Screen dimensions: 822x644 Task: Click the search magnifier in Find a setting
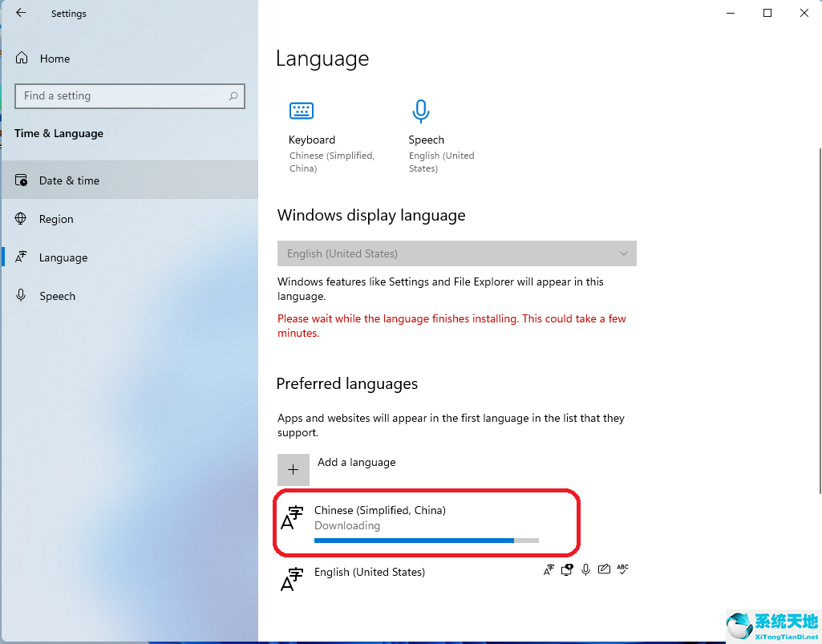(233, 96)
